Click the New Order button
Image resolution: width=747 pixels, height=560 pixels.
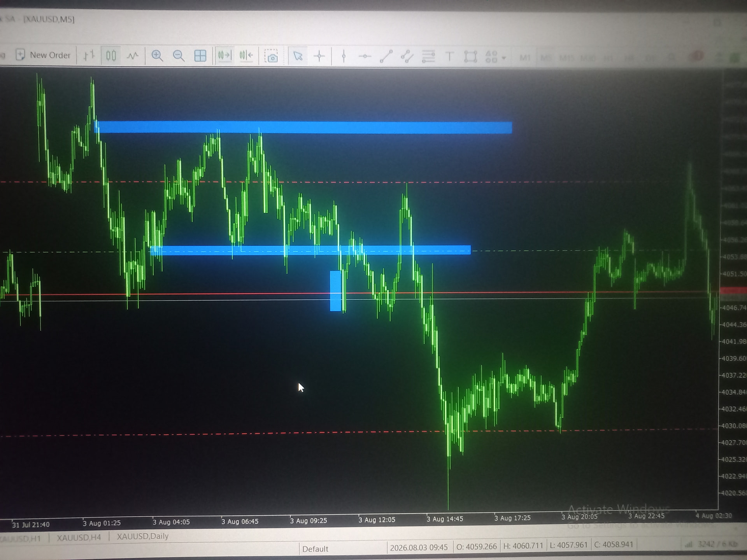[43, 55]
